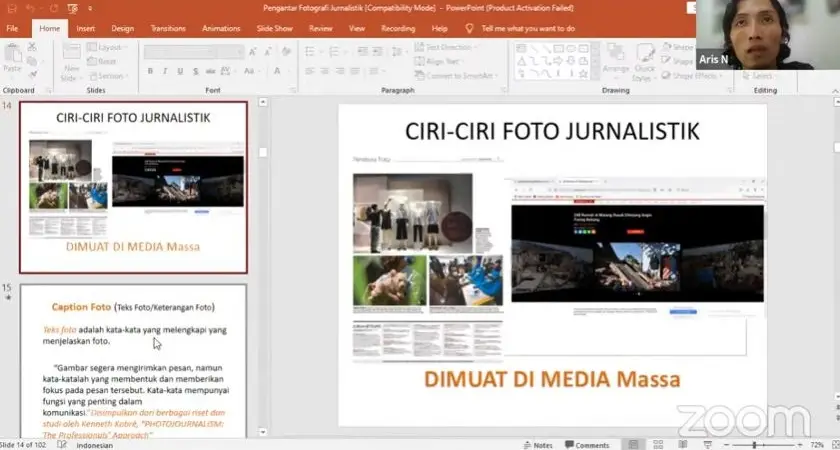Click the Decrease Font Size icon
Viewport: 840px width, 450px height.
click(266, 52)
